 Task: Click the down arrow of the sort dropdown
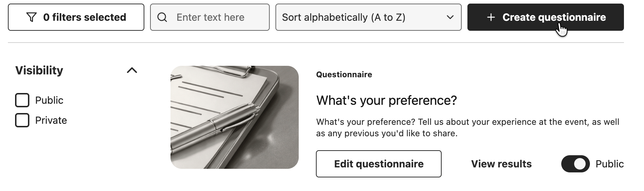point(450,17)
